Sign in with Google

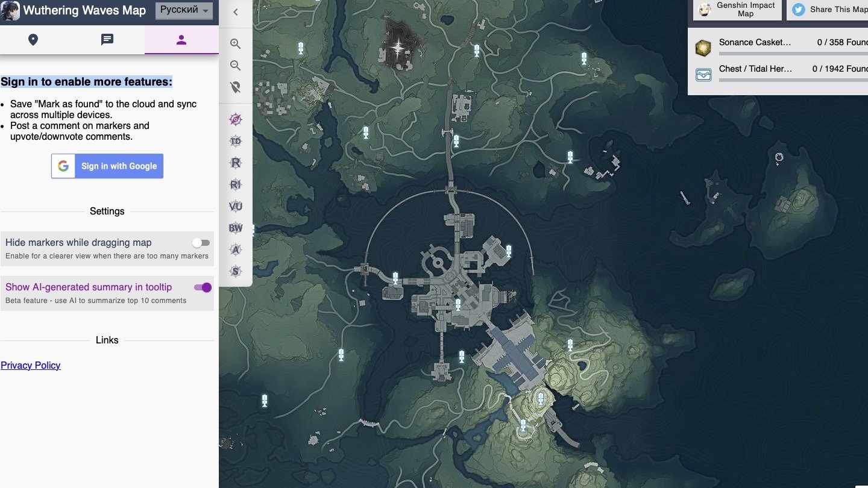click(107, 166)
